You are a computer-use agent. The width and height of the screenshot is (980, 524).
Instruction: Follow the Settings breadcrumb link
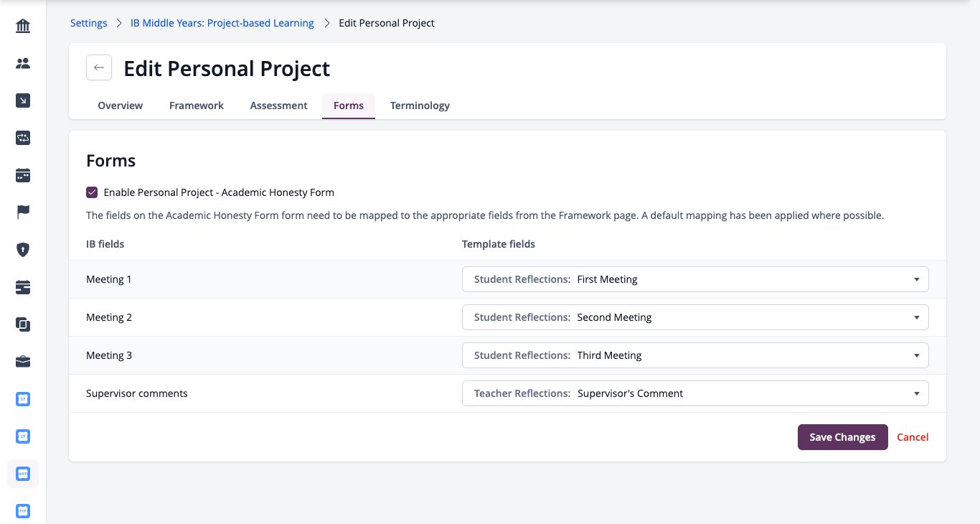[89, 23]
